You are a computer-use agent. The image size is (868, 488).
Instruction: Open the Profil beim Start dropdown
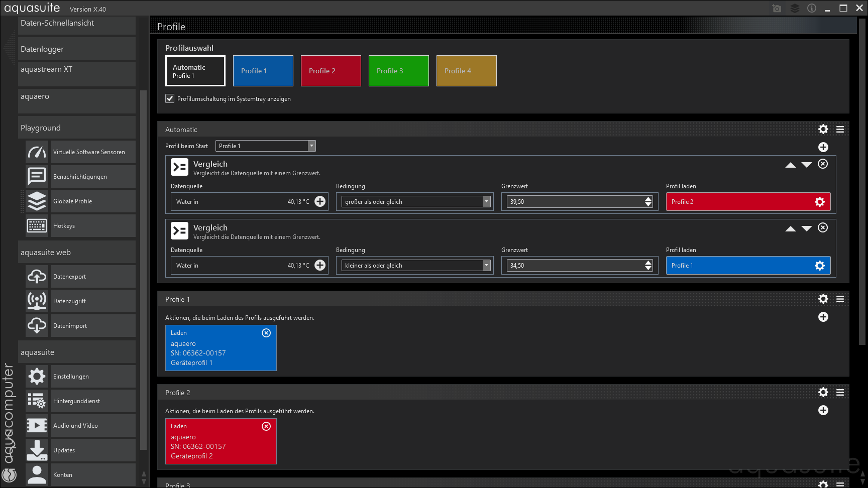coord(311,146)
